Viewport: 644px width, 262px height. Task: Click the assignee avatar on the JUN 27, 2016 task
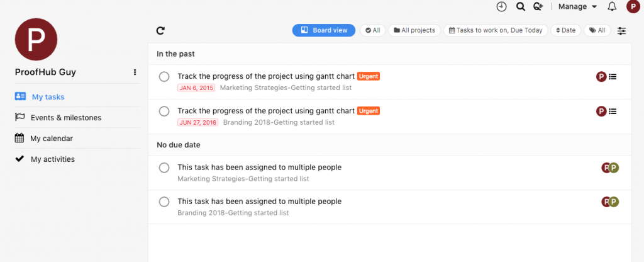[x=601, y=111]
